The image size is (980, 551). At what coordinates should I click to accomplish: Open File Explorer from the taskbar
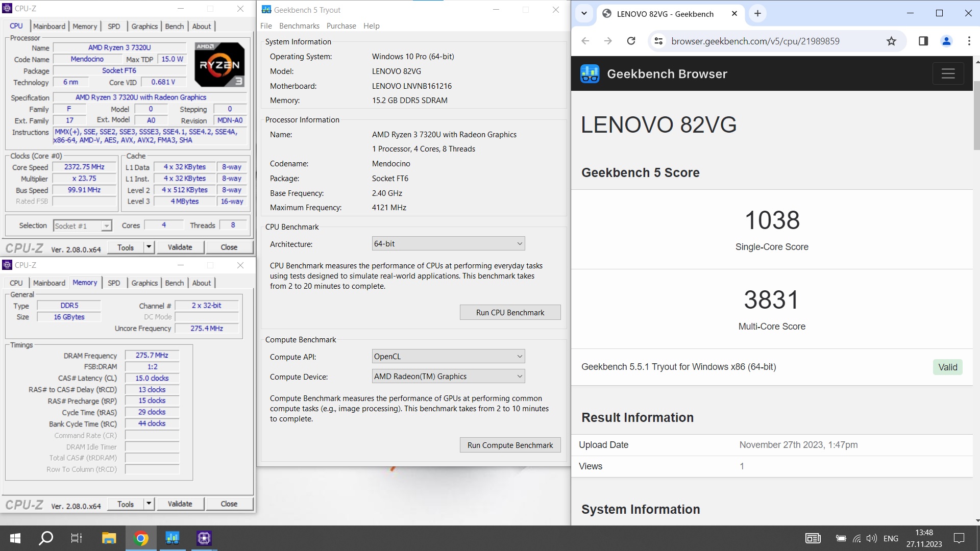[109, 538]
